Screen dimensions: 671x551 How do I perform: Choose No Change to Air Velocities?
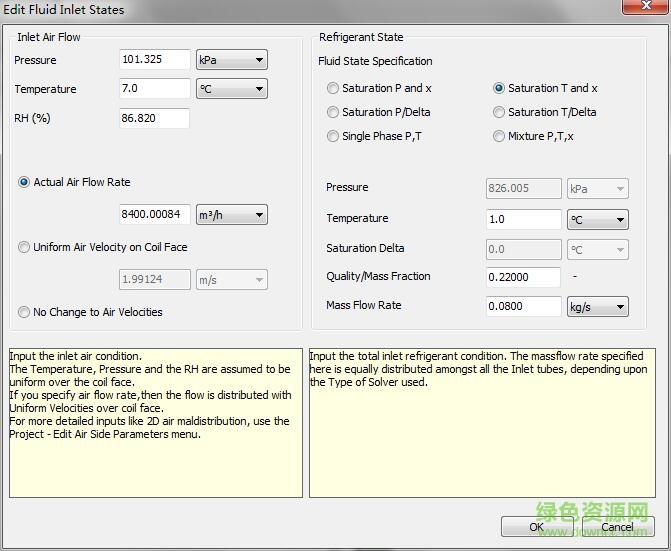pyautogui.click(x=24, y=312)
